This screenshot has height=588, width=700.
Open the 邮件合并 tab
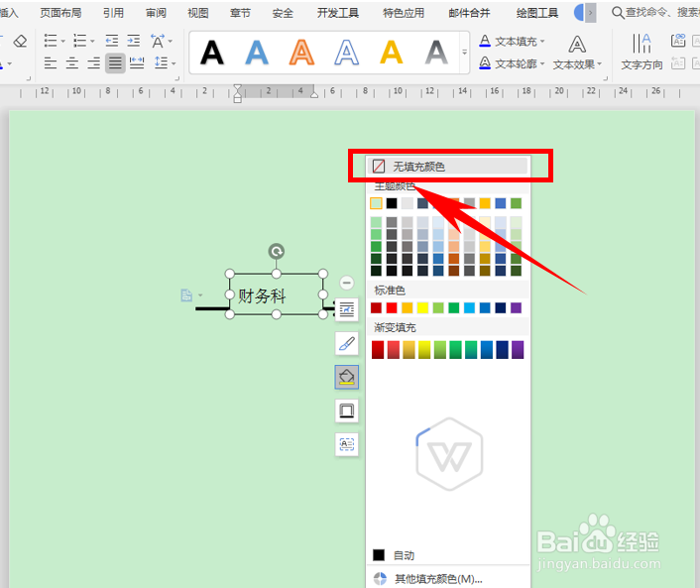tap(469, 13)
